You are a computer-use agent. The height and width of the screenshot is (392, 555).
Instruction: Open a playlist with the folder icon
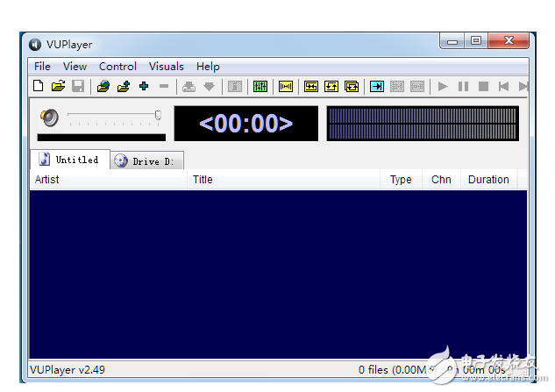click(x=58, y=86)
